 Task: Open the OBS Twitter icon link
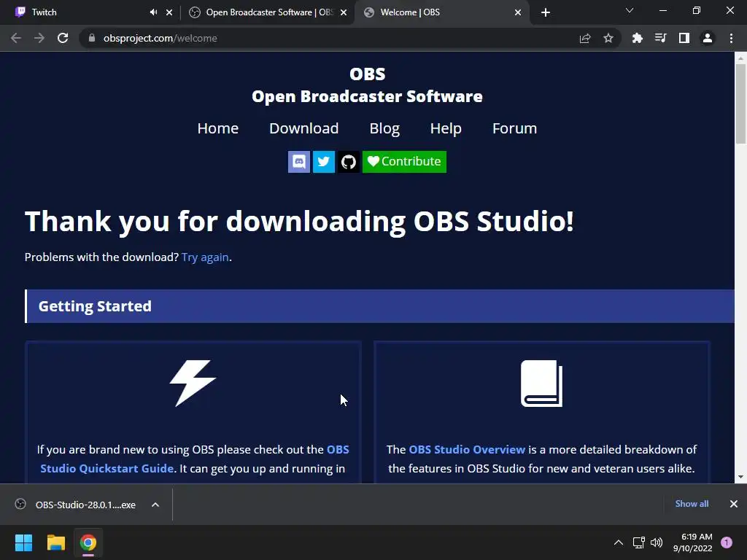pyautogui.click(x=323, y=161)
